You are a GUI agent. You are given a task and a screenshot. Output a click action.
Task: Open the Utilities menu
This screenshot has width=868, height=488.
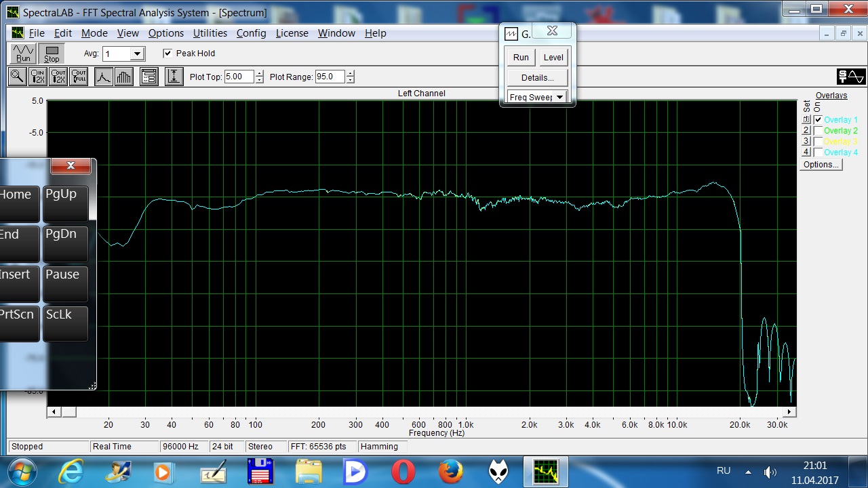pyautogui.click(x=210, y=33)
